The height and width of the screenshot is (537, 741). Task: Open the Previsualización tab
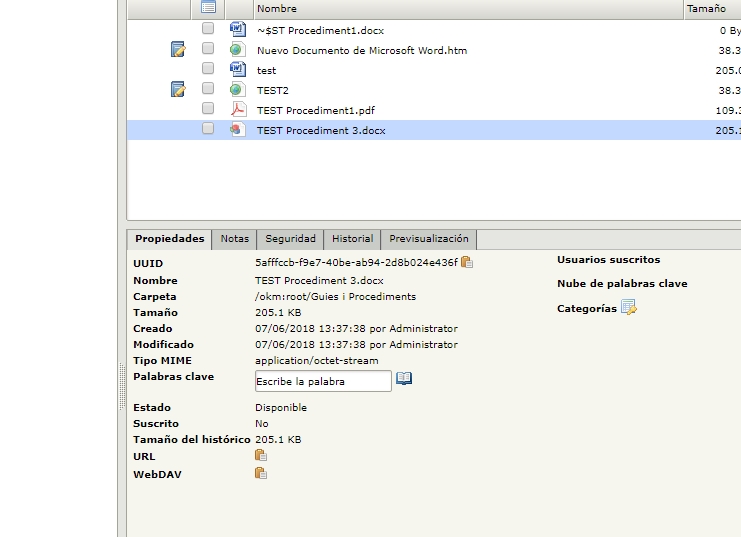point(429,239)
